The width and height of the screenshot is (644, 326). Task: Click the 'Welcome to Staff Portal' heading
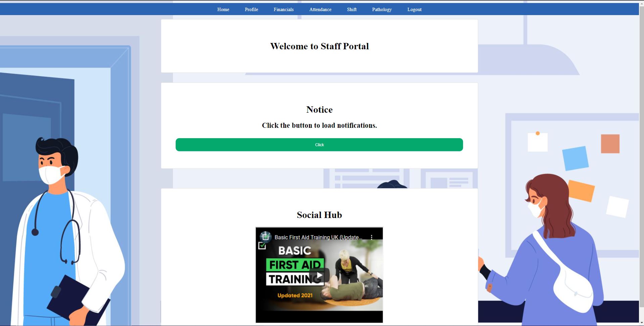point(319,46)
